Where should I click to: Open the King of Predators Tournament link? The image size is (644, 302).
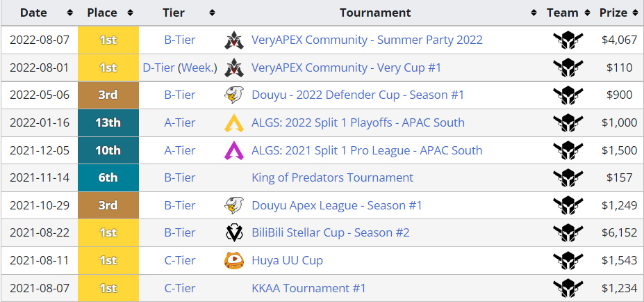[x=332, y=177]
